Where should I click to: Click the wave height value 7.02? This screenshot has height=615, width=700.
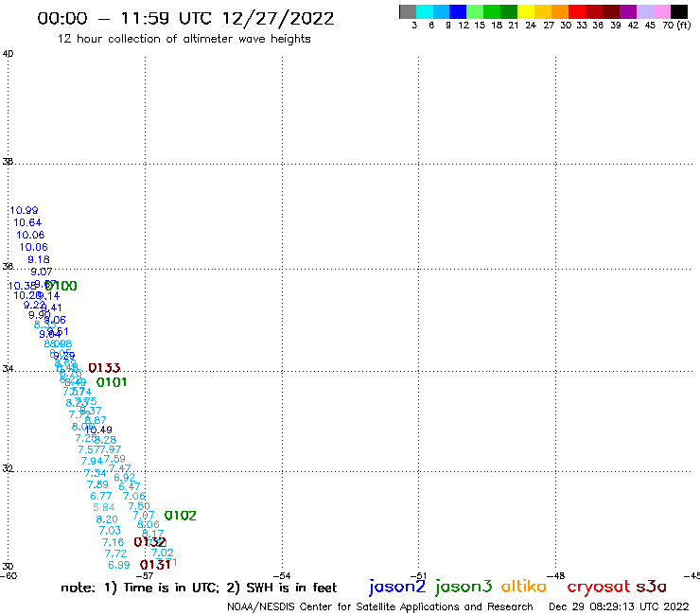[x=162, y=553]
